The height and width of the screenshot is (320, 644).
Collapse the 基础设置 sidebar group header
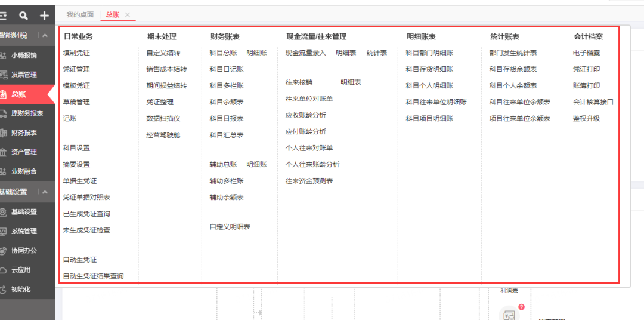coord(45,192)
